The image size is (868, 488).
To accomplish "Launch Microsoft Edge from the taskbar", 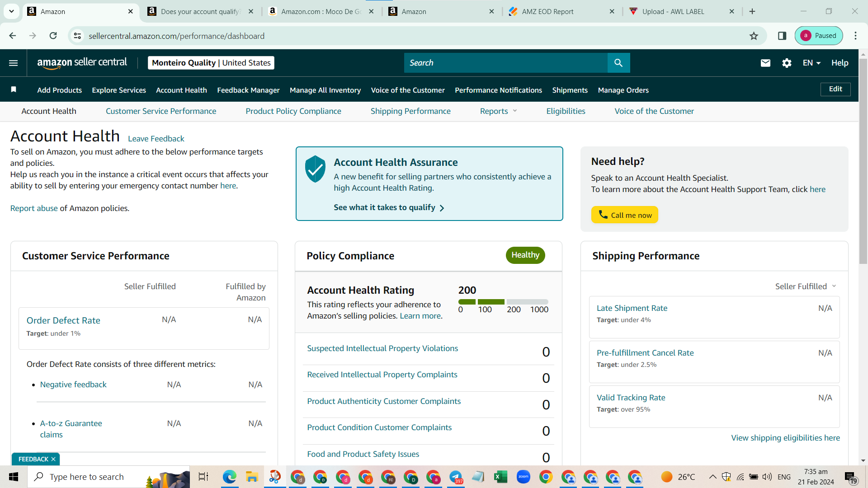I will (x=229, y=477).
